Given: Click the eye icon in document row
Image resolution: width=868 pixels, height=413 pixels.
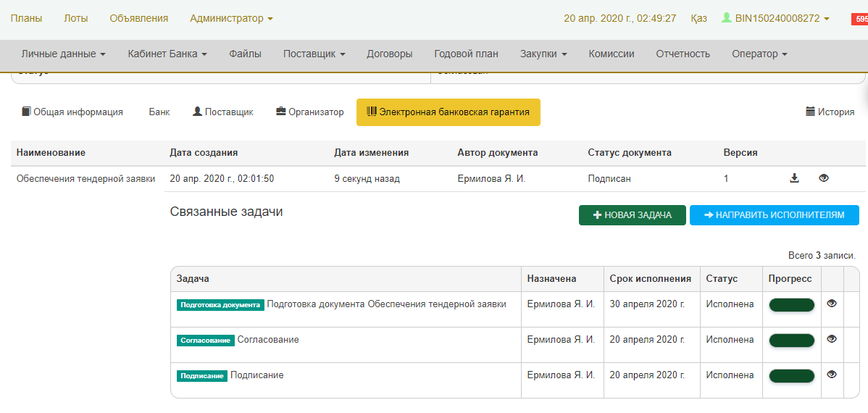Looking at the screenshot, I should click(x=824, y=178).
